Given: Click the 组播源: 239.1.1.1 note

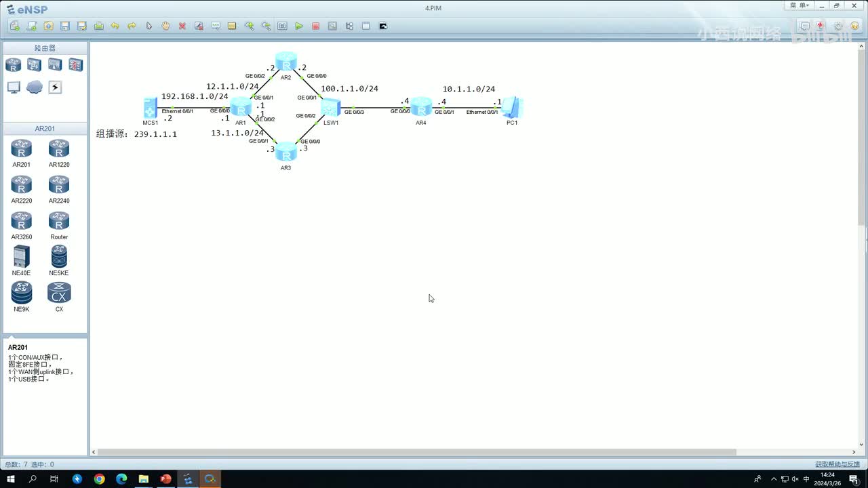Looking at the screenshot, I should point(136,134).
